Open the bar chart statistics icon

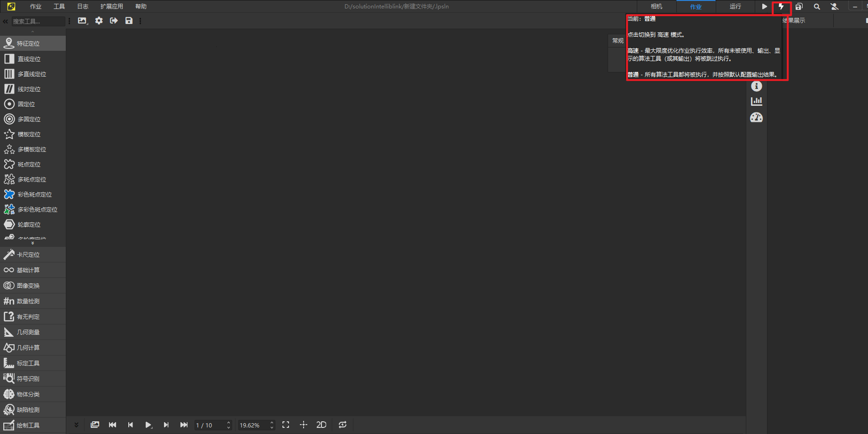756,101
